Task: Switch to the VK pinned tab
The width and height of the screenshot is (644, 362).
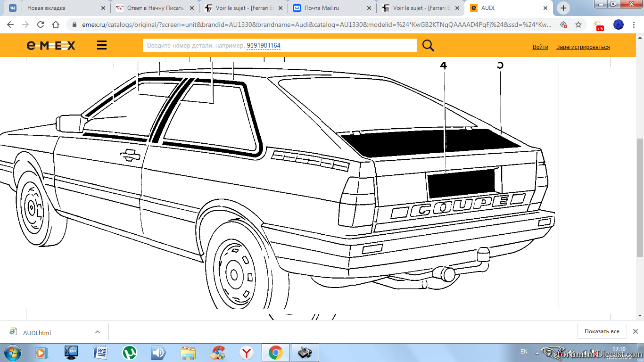Action: point(12,8)
